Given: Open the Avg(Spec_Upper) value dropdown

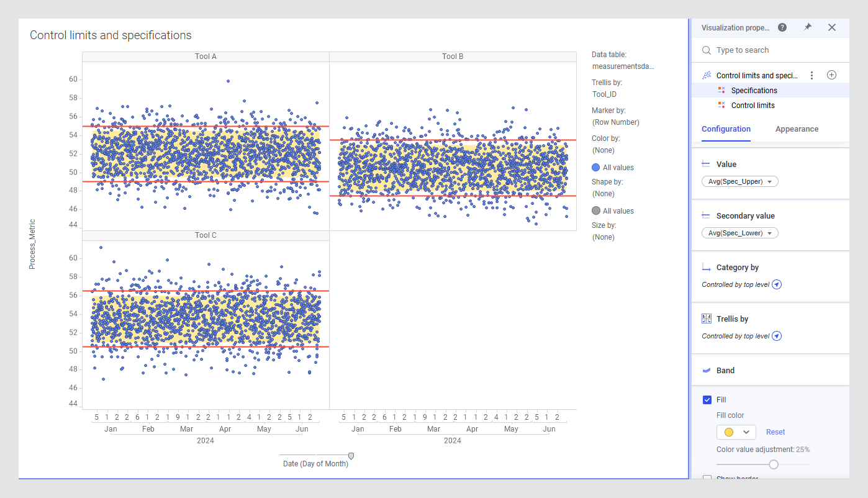Looking at the screenshot, I should pyautogui.click(x=739, y=182).
